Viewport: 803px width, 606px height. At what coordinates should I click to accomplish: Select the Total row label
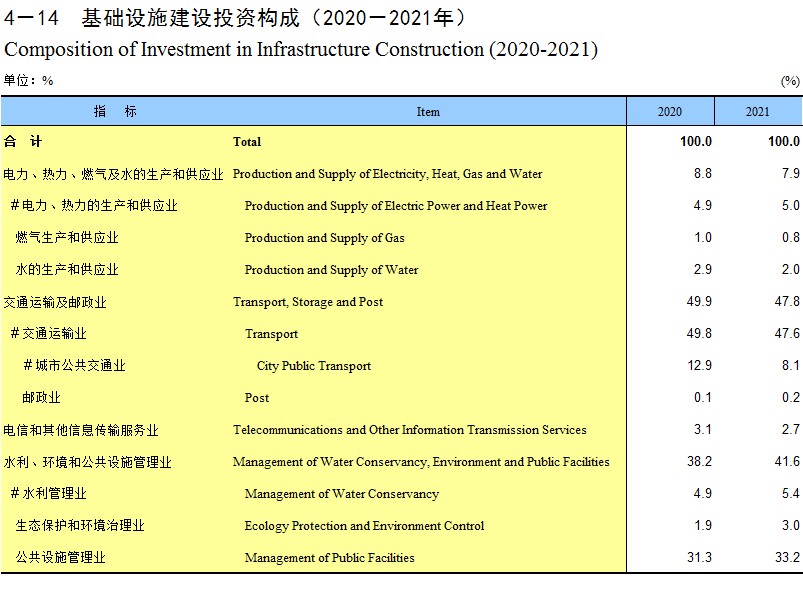pyautogui.click(x=247, y=142)
